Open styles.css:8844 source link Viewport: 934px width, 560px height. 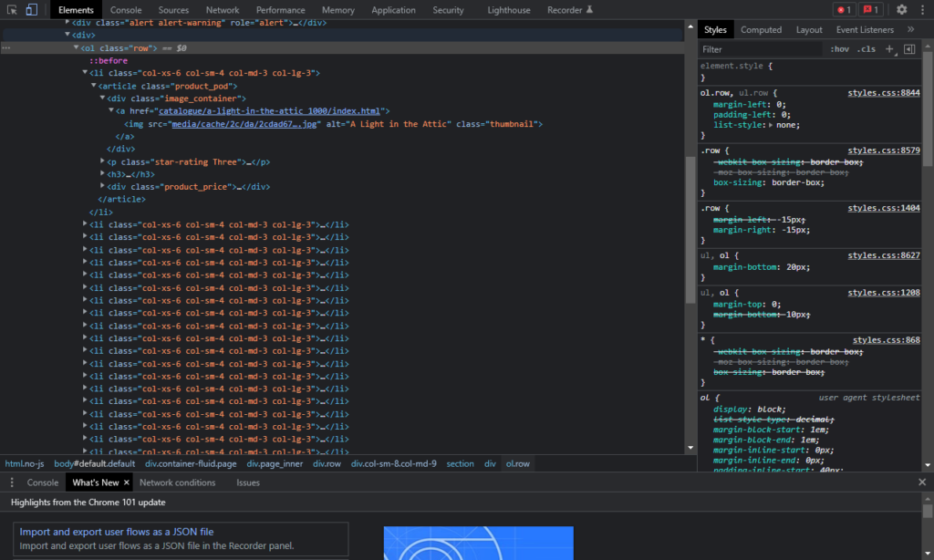[x=883, y=93]
